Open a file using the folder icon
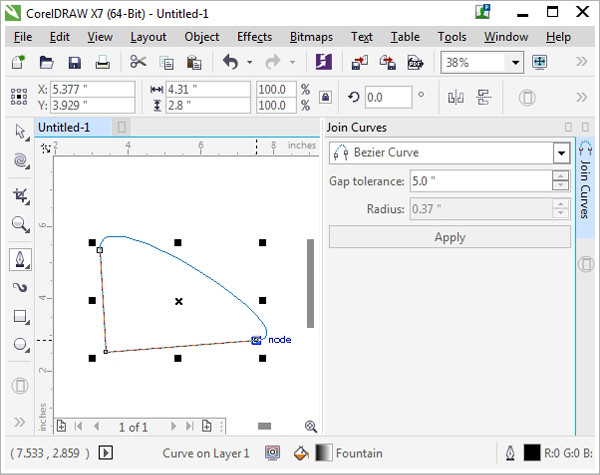 point(46,62)
